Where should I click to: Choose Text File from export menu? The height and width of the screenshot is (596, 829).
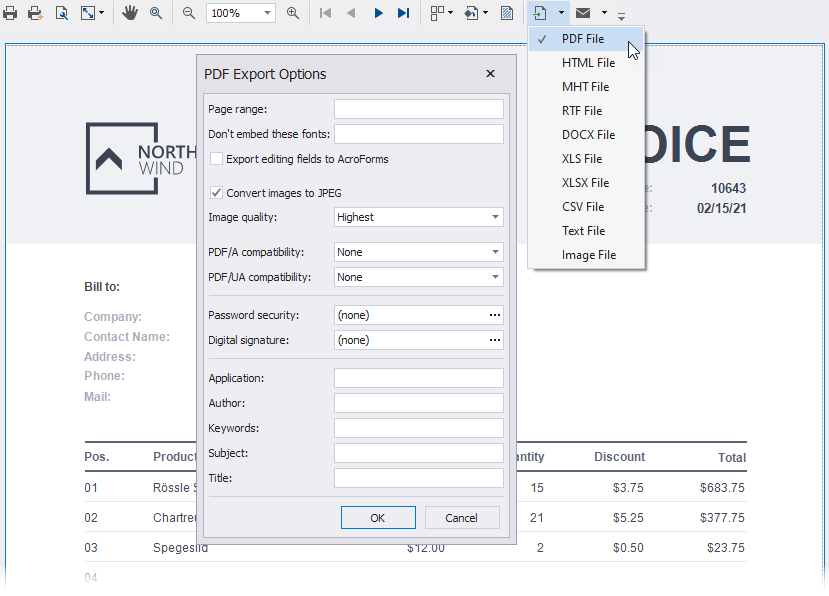[x=586, y=231]
